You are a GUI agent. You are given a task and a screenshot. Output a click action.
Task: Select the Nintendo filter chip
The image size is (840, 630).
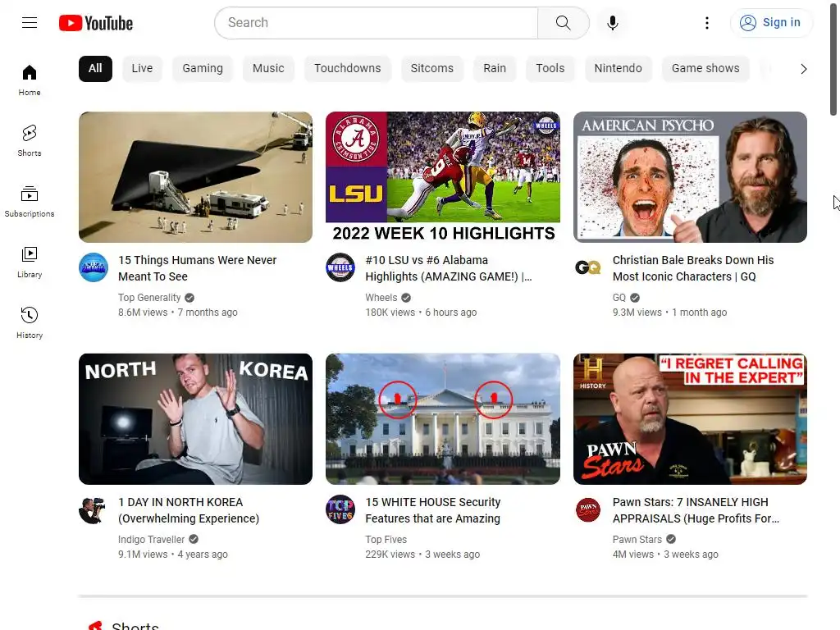click(619, 69)
